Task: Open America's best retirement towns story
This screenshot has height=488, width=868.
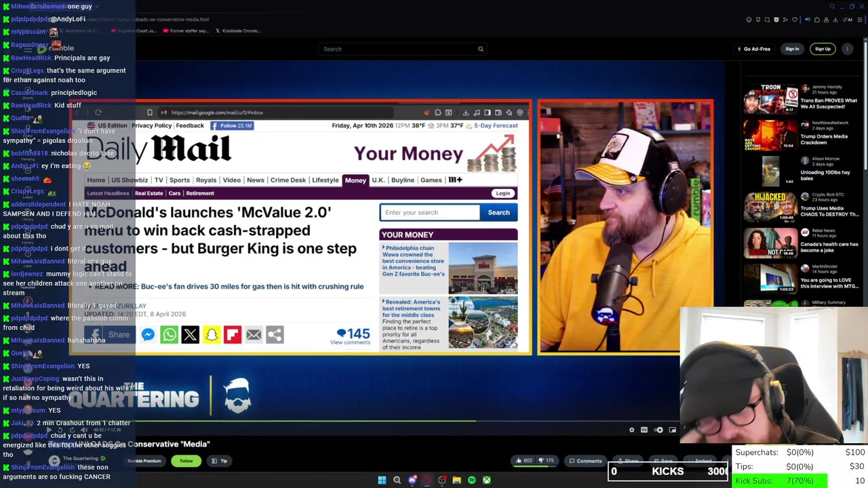Action: [411, 308]
